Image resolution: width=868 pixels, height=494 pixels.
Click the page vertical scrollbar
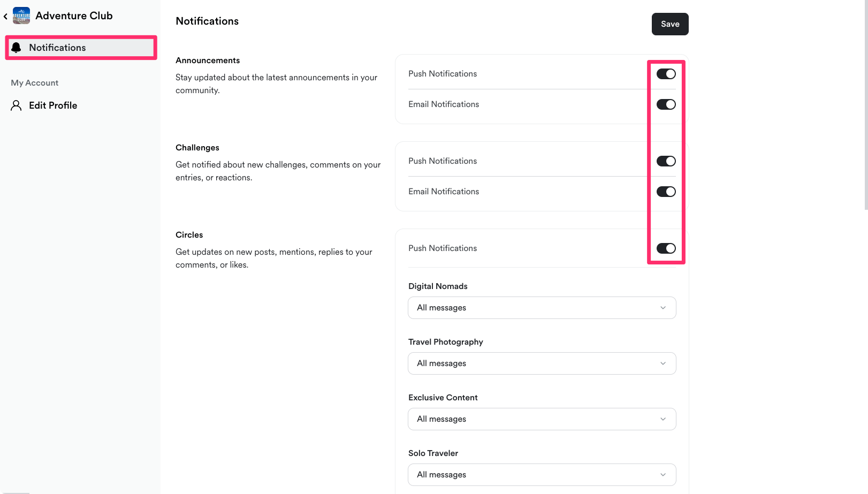click(x=866, y=107)
